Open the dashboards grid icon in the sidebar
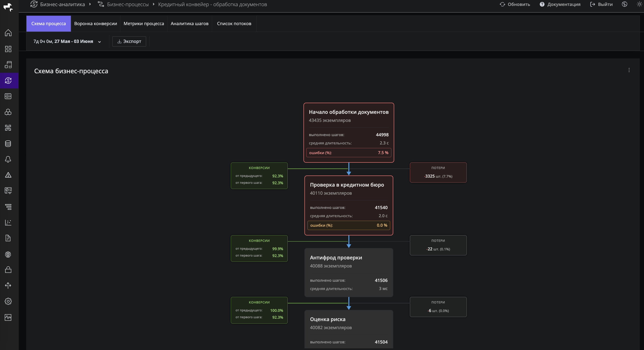The image size is (644, 350). click(x=8, y=49)
